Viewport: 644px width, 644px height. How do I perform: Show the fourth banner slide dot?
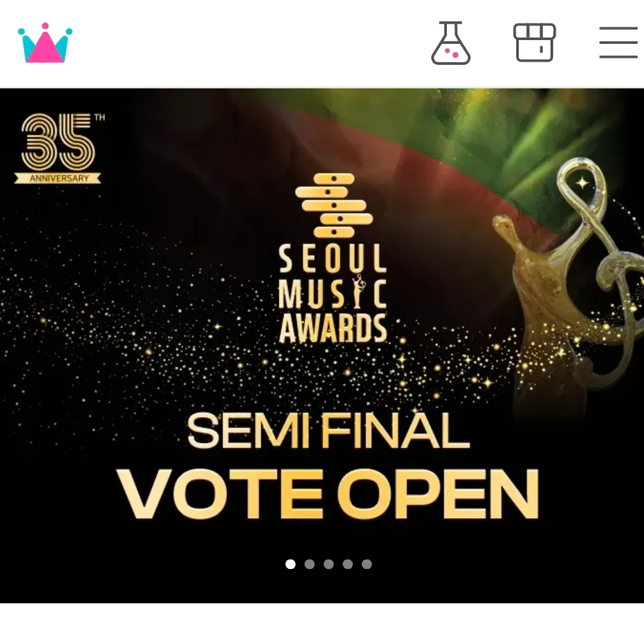click(348, 565)
